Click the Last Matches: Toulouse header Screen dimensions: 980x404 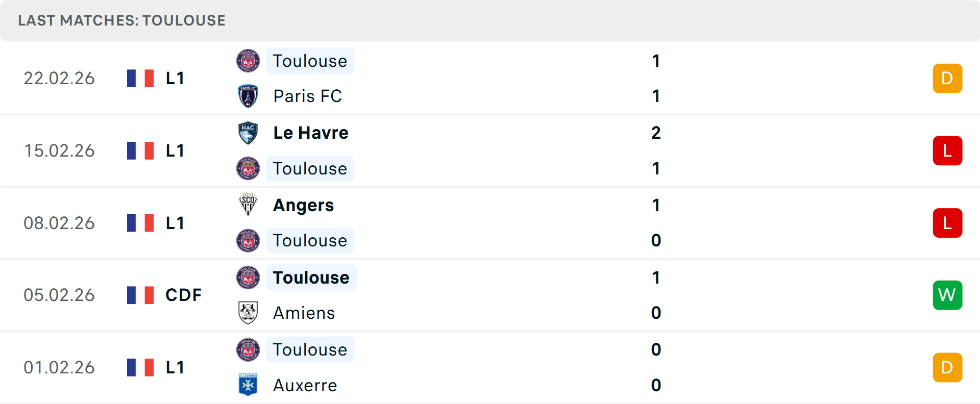pos(121,20)
